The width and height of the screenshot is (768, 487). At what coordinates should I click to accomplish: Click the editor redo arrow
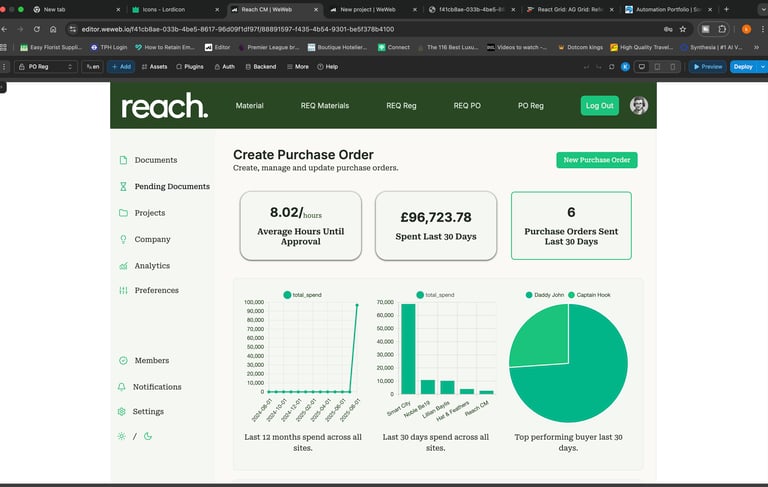point(599,67)
